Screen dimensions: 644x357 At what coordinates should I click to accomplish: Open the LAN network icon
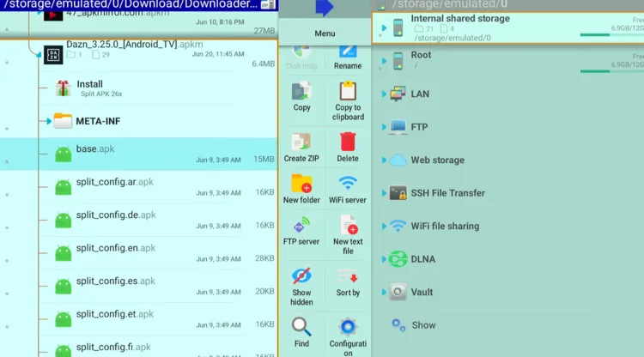(398, 94)
